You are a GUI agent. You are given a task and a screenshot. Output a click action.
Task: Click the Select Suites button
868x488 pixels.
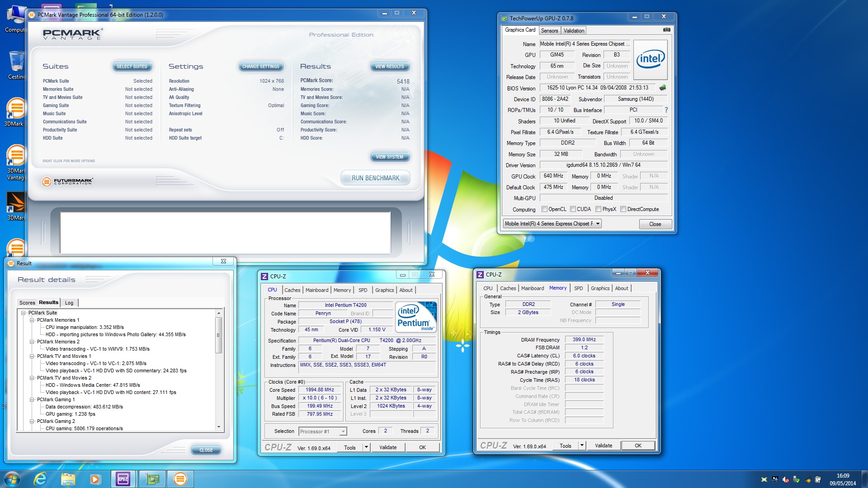pos(132,66)
